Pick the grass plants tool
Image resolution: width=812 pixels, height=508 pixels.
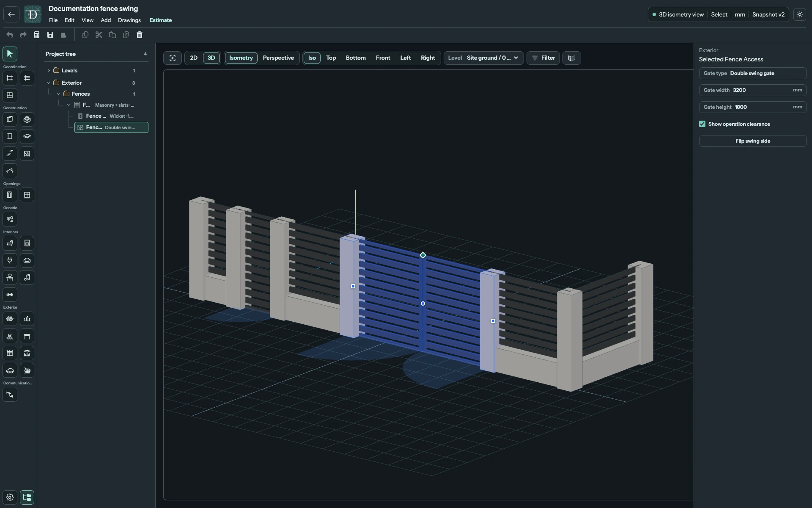point(27,370)
